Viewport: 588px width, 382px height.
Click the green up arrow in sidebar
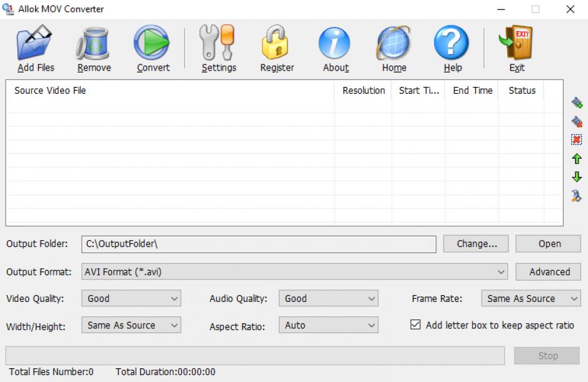tap(577, 159)
